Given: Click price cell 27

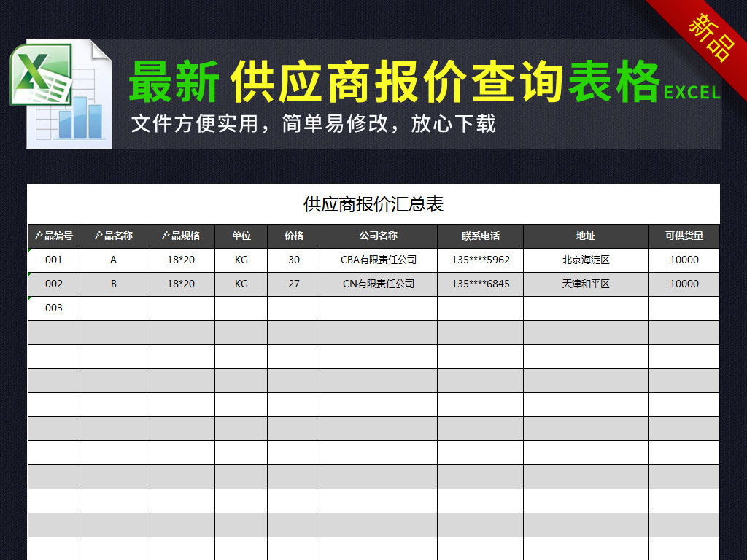Looking at the screenshot, I should click(x=293, y=284).
